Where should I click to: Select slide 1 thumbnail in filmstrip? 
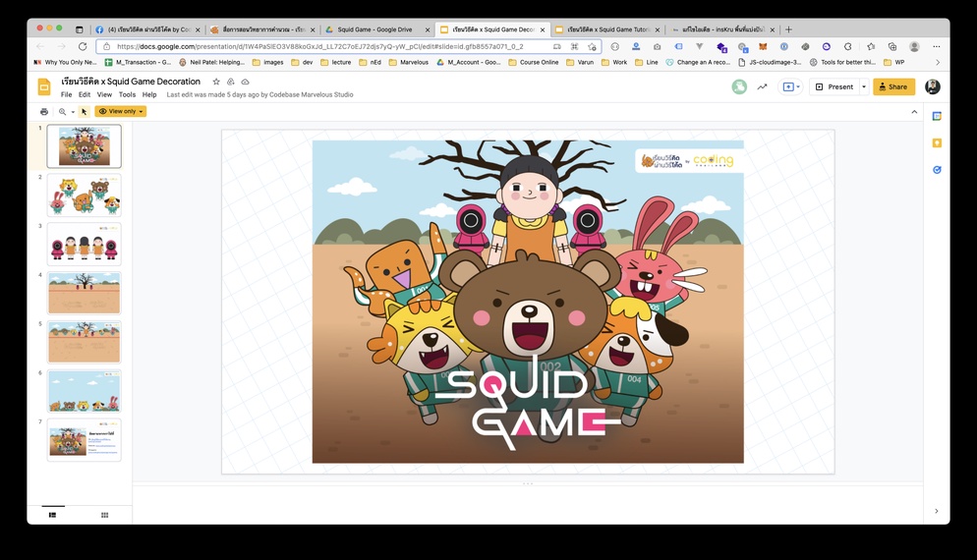[85, 146]
